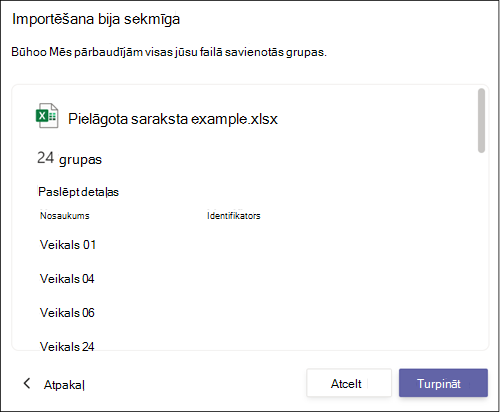Click the Būhoo confirmation message text
This screenshot has height=412, width=500.
click(x=169, y=52)
